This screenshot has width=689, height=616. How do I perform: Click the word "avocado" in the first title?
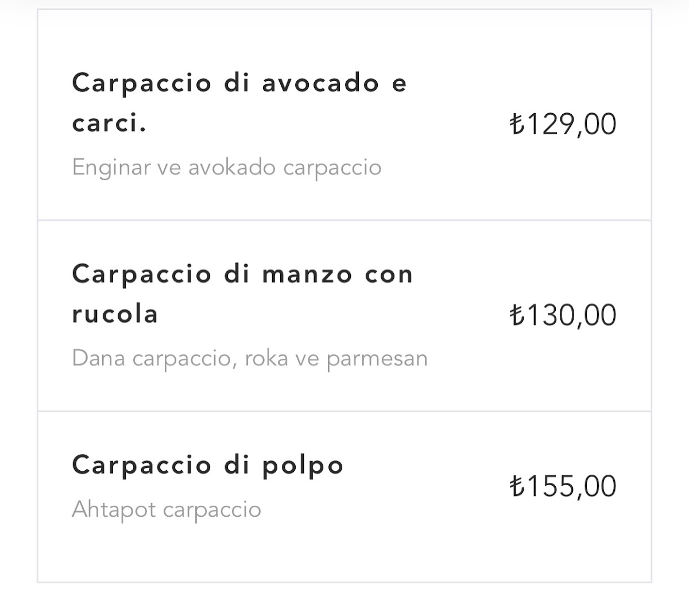321,83
